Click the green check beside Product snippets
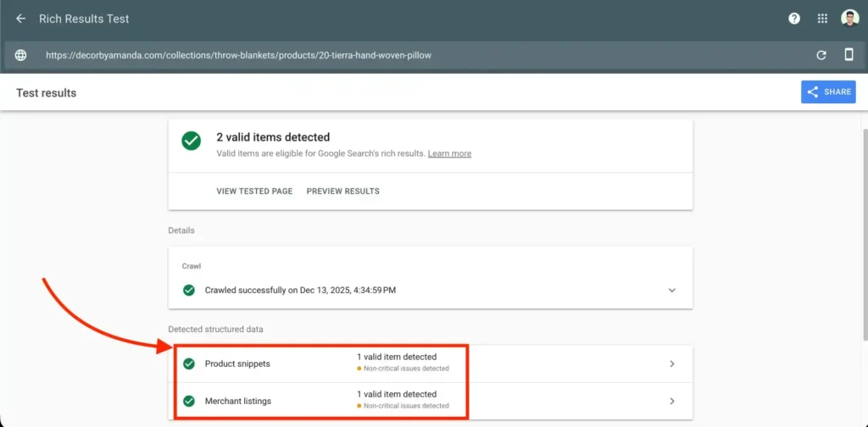The height and width of the screenshot is (427, 868). click(189, 363)
